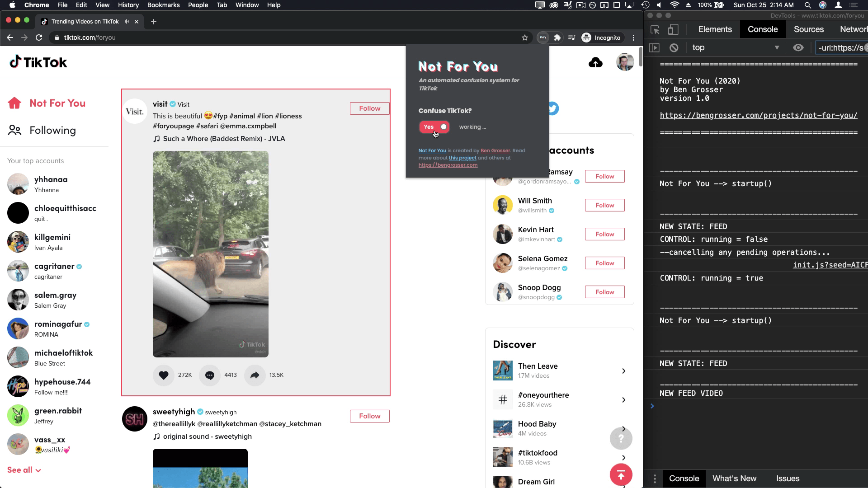The image size is (868, 488).
Task: Click the upload video cloud icon
Action: [x=595, y=62]
